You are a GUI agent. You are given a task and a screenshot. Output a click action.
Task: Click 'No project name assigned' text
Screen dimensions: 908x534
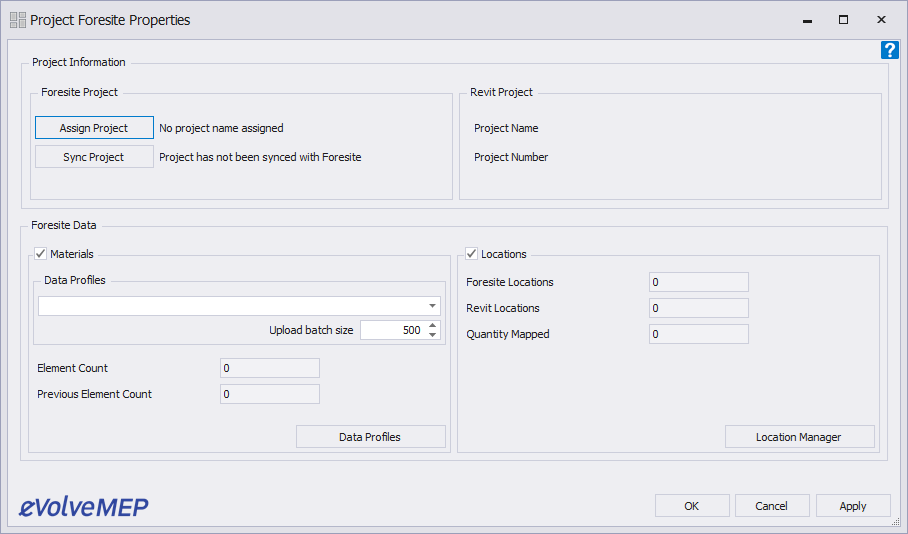coord(221,128)
